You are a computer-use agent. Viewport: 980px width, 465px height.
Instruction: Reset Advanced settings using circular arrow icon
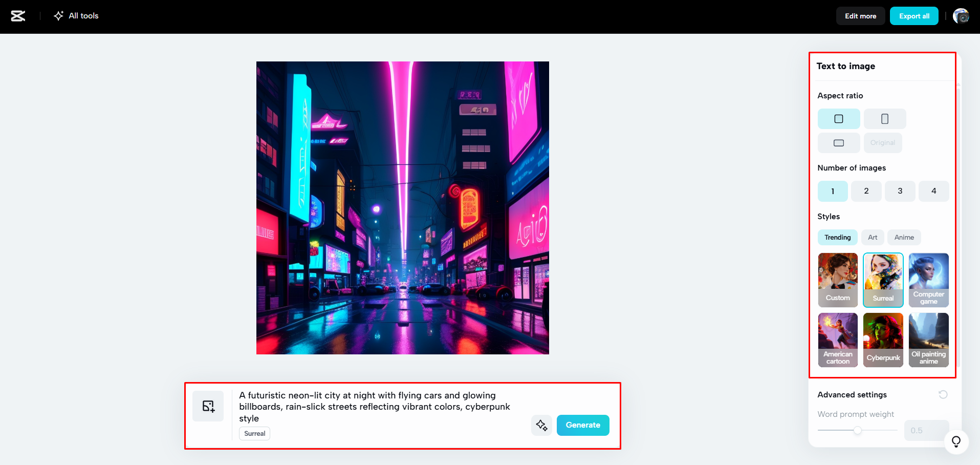(943, 394)
